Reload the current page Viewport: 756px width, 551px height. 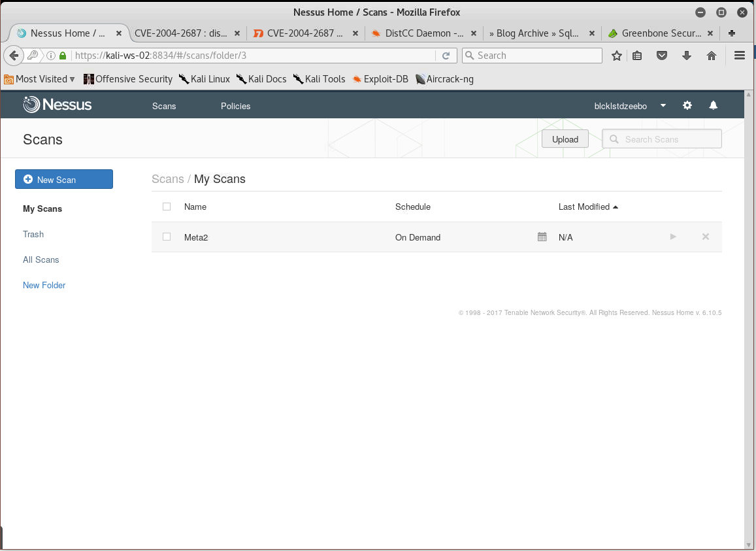pos(446,56)
